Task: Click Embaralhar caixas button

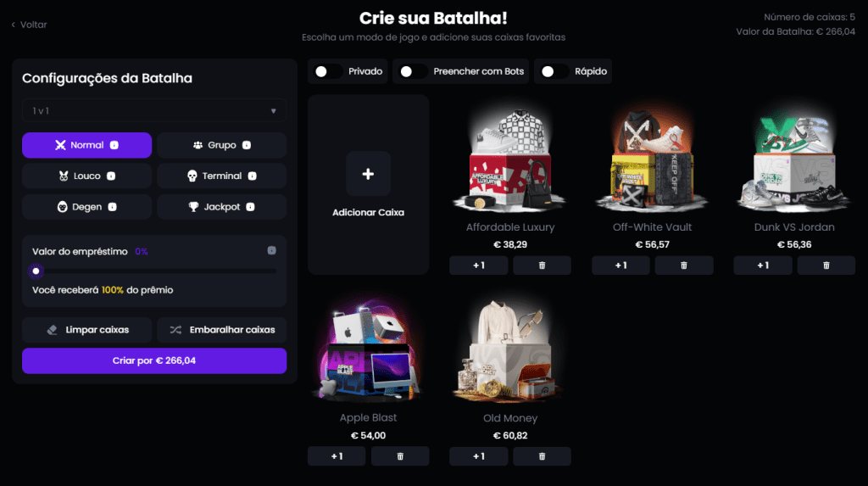Action: [x=221, y=330]
